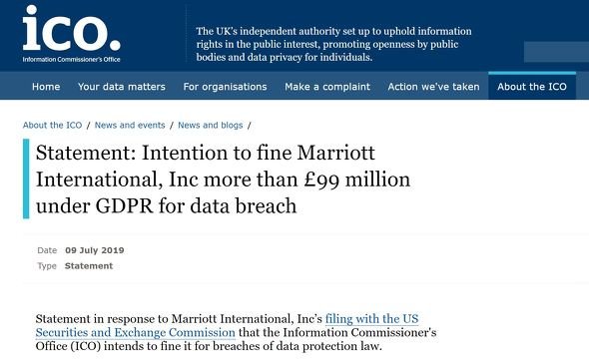Open Action we've taken page
Viewport: 589px width, 364px height.
click(433, 87)
